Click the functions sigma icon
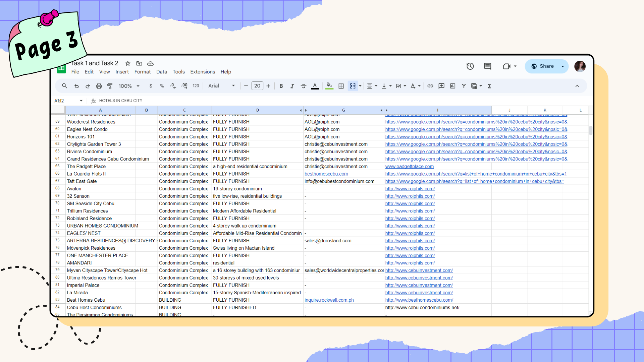This screenshot has height=362, width=644. click(489, 86)
